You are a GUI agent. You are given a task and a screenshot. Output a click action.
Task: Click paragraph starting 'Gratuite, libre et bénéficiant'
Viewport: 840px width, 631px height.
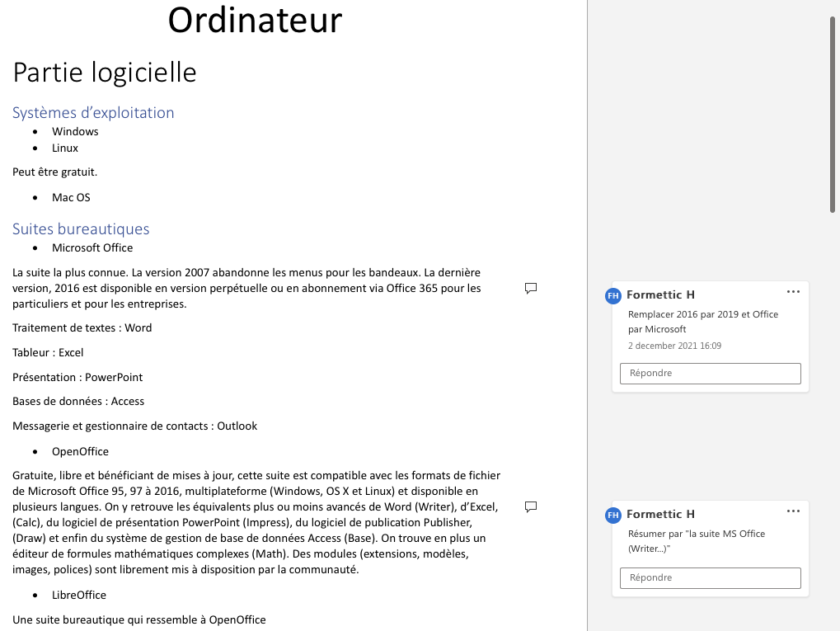click(256, 523)
